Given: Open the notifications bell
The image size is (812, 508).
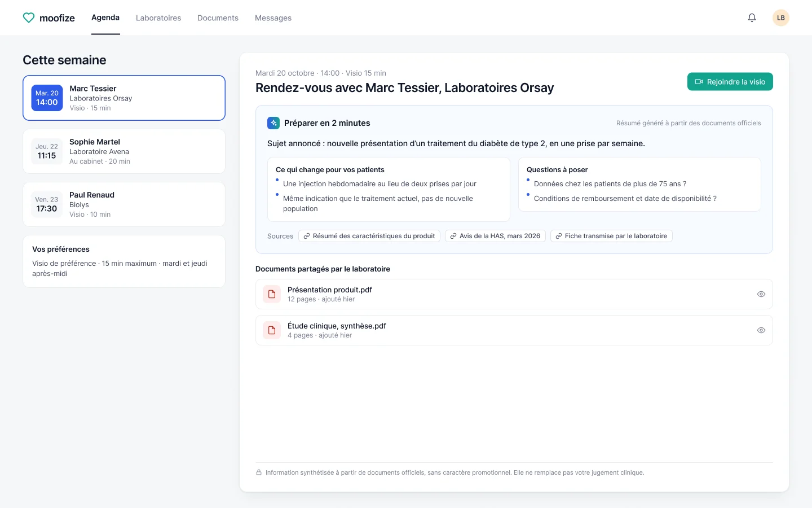Looking at the screenshot, I should pos(752,18).
